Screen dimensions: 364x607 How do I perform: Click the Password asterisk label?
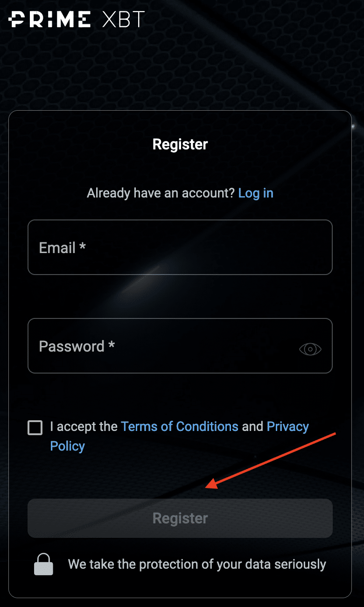click(x=77, y=346)
